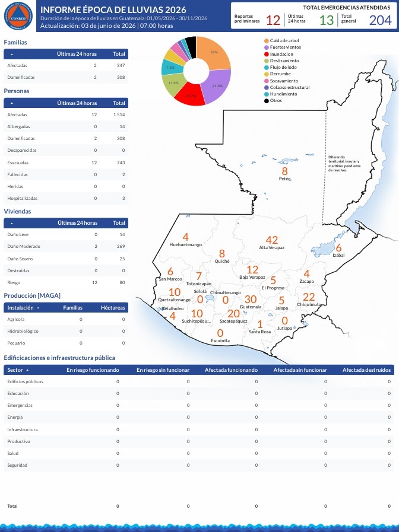399x532 pixels.
Task: Click the Flujo de lodo legend label
Action: [283, 67]
